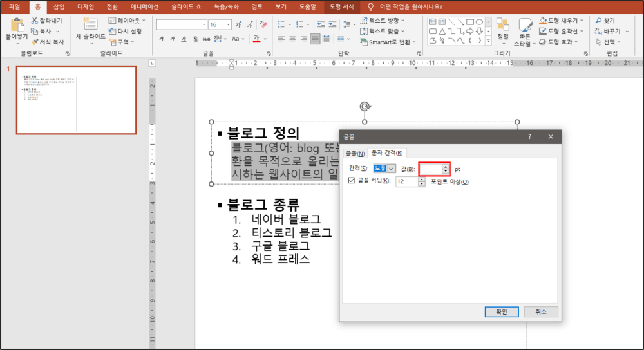Select slide 1 thumbnail

pos(77,100)
